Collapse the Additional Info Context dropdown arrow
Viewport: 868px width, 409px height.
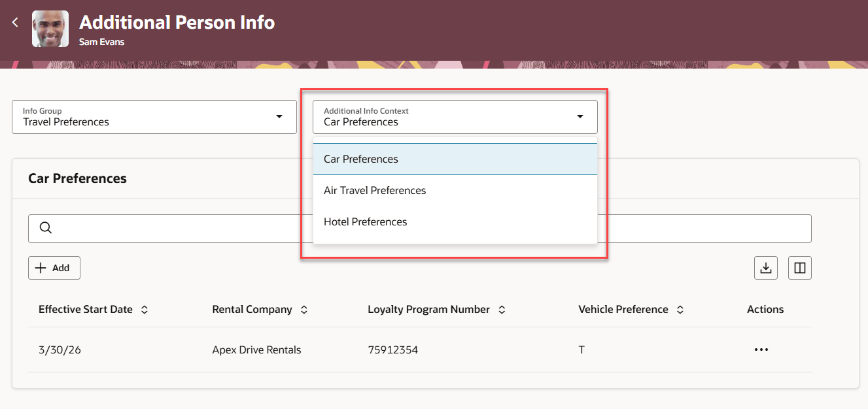click(580, 116)
